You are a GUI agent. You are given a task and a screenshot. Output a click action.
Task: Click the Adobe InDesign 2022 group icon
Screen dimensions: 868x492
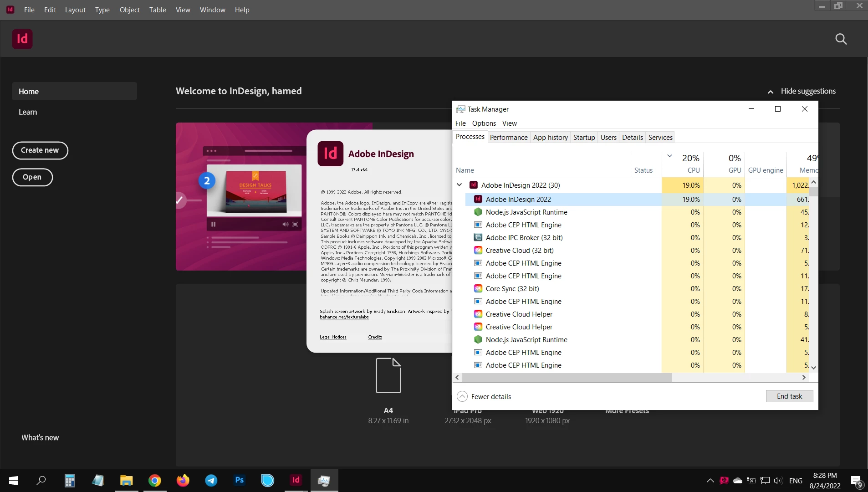tap(474, 185)
